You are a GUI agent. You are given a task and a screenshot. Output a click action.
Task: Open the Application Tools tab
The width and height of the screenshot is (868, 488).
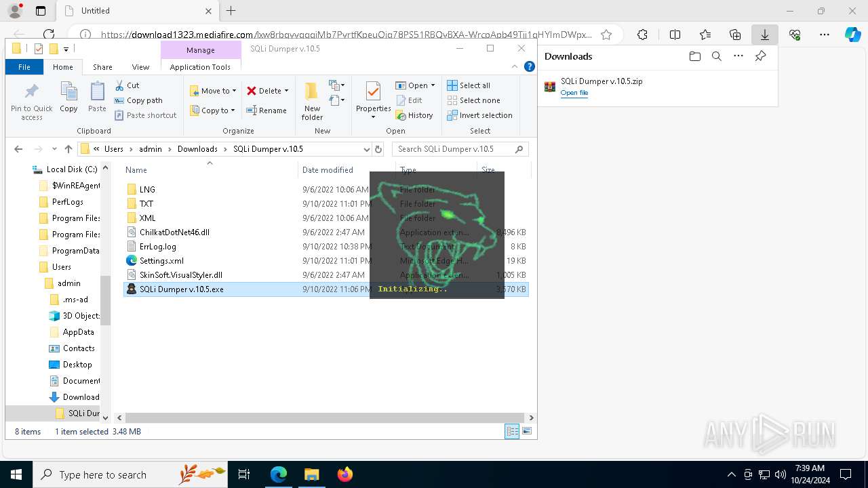click(x=200, y=67)
